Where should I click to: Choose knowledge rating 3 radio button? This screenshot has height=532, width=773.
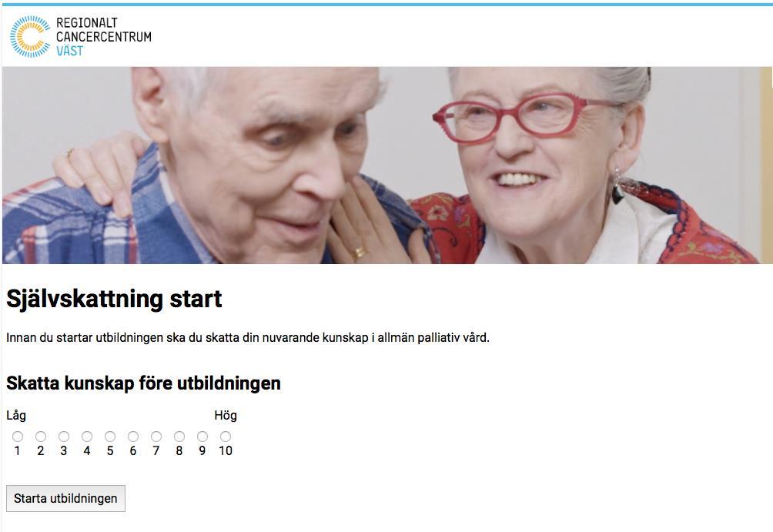[64, 437]
